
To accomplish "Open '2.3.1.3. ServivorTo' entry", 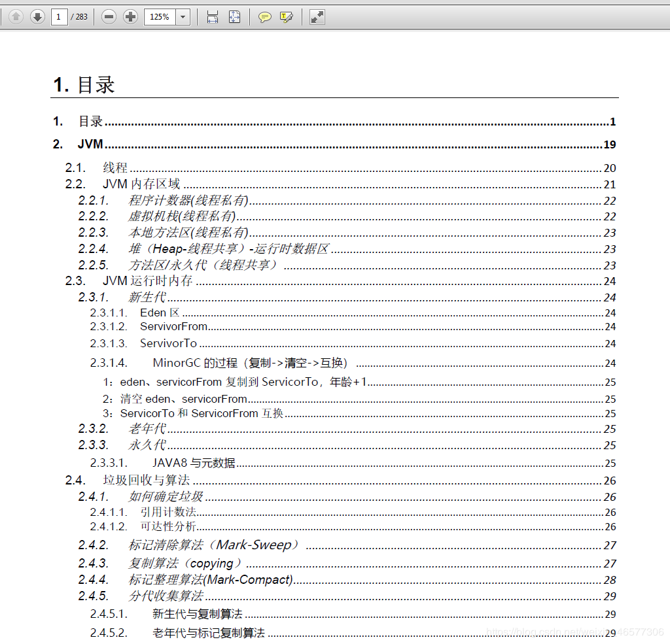I will click(353, 343).
